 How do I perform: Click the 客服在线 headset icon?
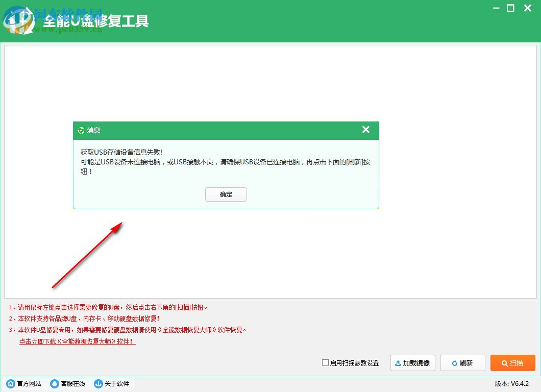pos(55,383)
